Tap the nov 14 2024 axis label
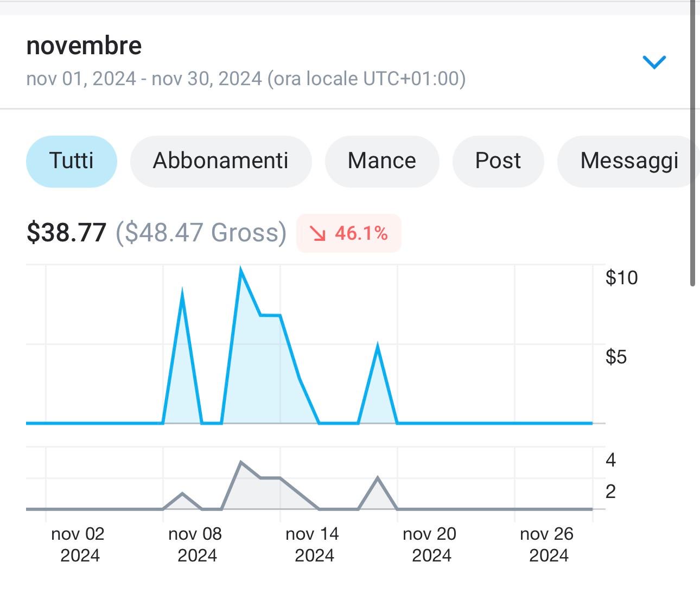This screenshot has height=613, width=700. (x=313, y=544)
